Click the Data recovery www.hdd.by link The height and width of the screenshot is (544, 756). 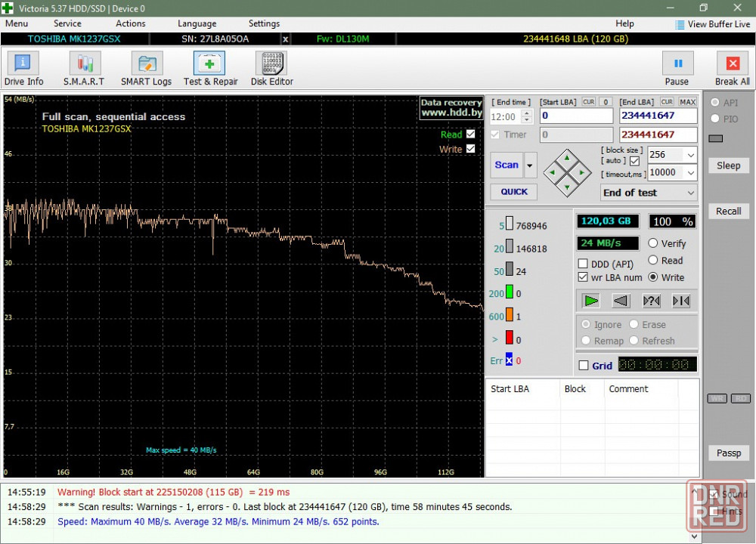[451, 107]
